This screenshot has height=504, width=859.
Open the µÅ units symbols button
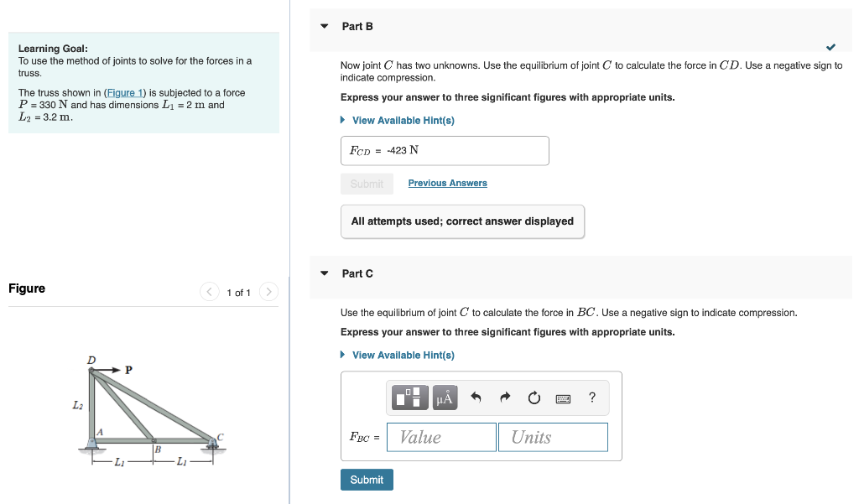click(445, 397)
